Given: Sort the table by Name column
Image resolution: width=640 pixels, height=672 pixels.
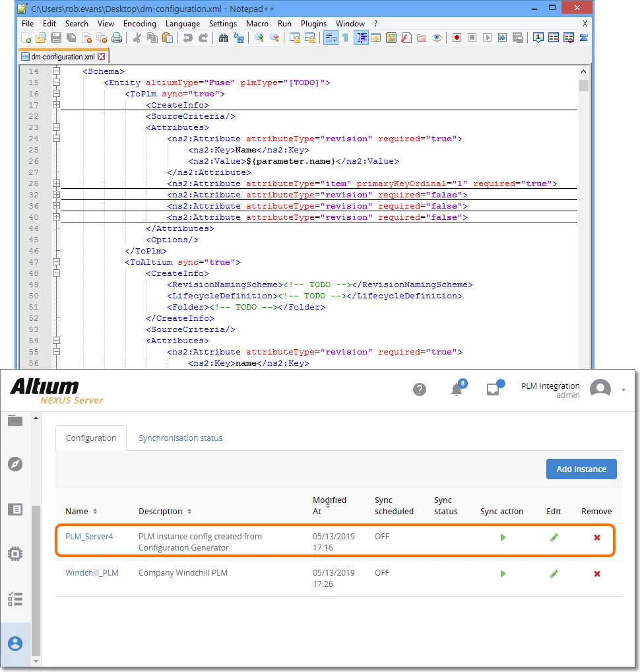Looking at the screenshot, I should click(81, 512).
